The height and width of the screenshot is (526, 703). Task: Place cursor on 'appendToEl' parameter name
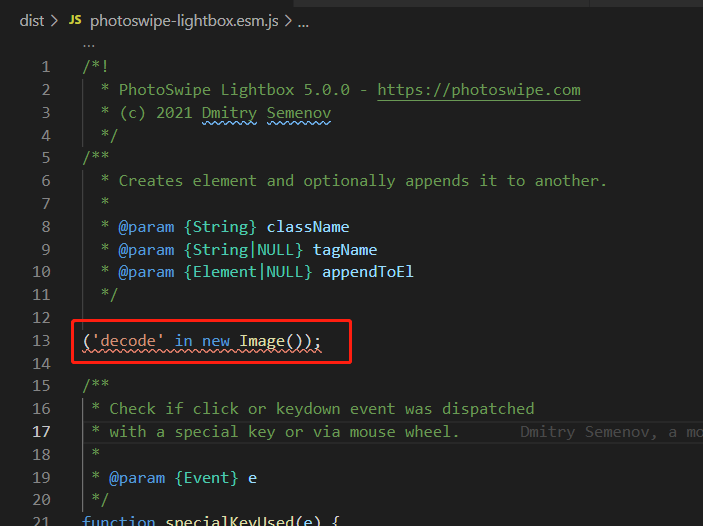pos(368,272)
